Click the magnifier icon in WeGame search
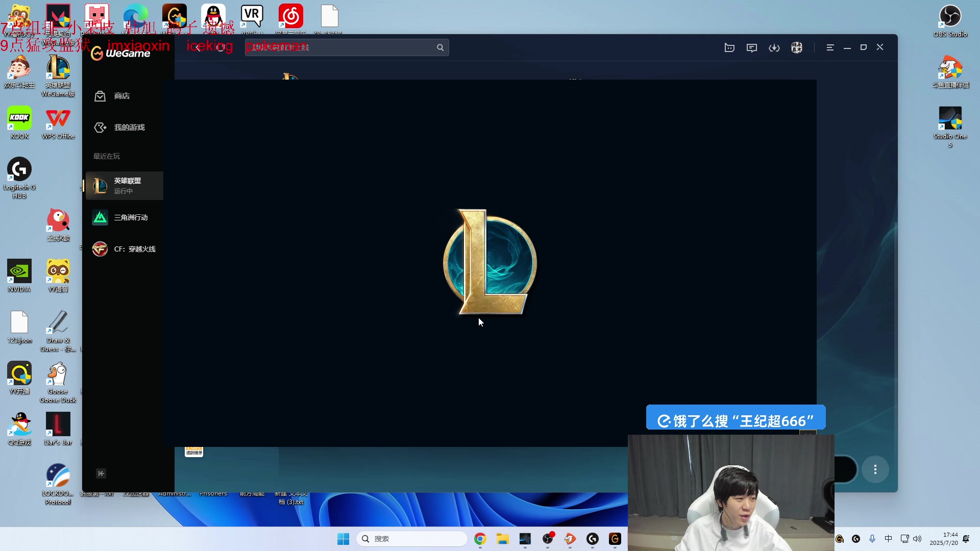 click(440, 47)
